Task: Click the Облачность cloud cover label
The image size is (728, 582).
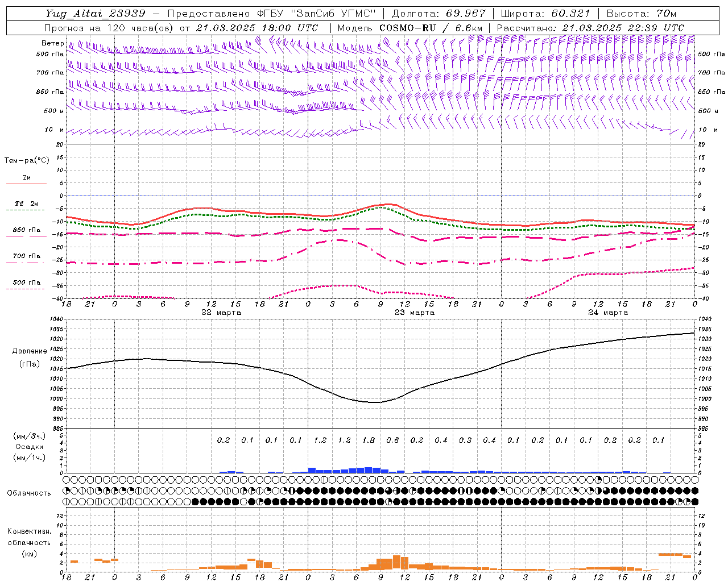Action: pyautogui.click(x=29, y=493)
